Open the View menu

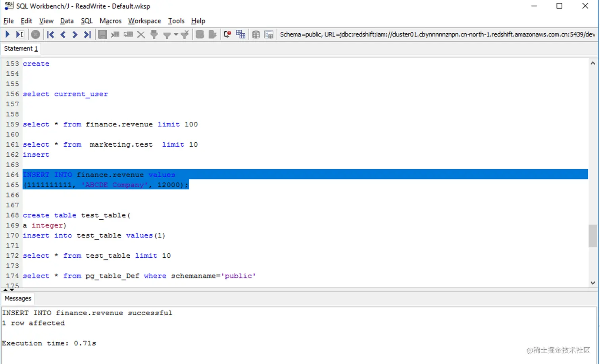(x=46, y=21)
